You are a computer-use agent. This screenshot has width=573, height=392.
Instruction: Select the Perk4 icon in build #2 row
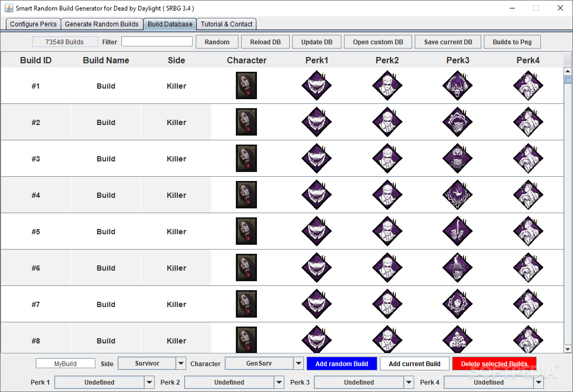pyautogui.click(x=528, y=122)
